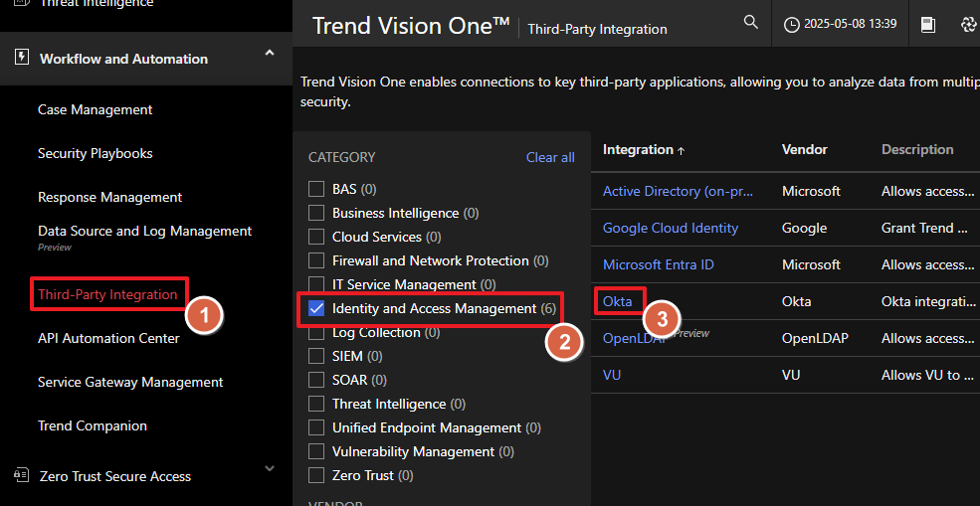Collapse the Workflow and Automation section
The height and width of the screenshot is (506, 980).
[x=270, y=54]
